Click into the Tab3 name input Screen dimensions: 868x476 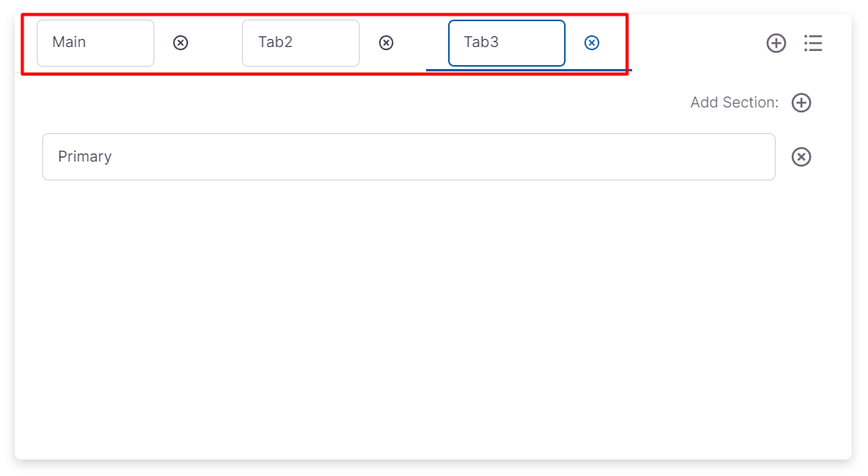[507, 43]
